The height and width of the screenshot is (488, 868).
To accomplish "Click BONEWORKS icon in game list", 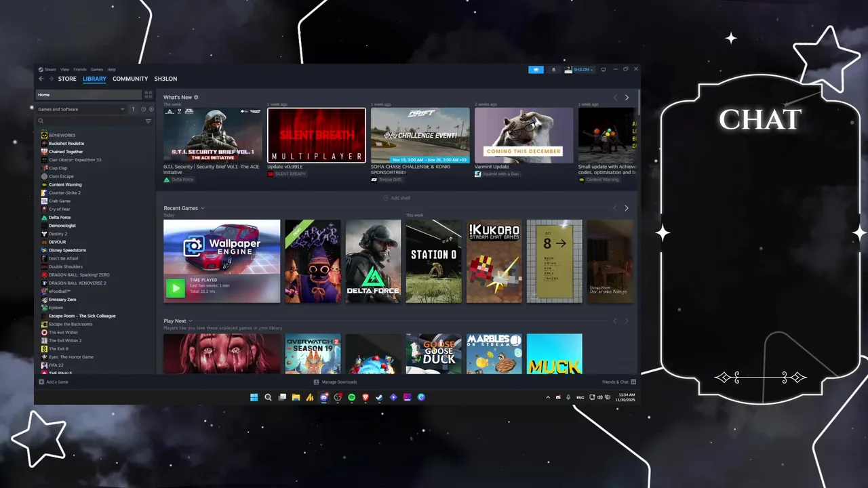I will click(x=44, y=135).
